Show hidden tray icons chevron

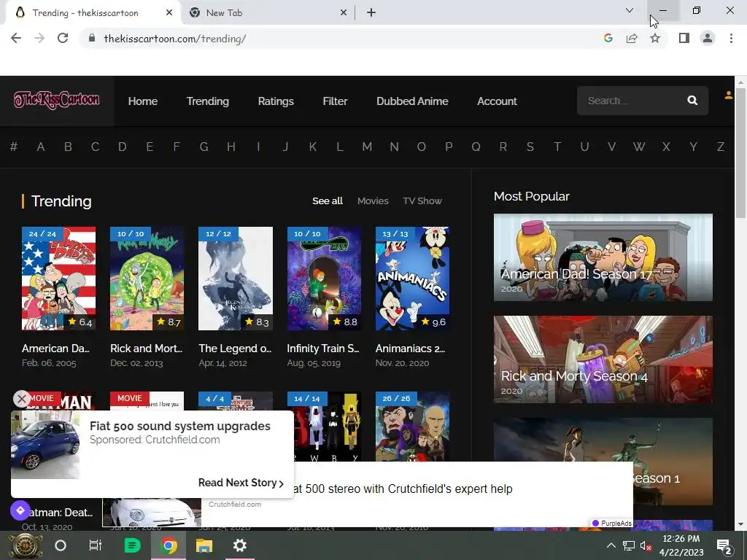(x=611, y=545)
